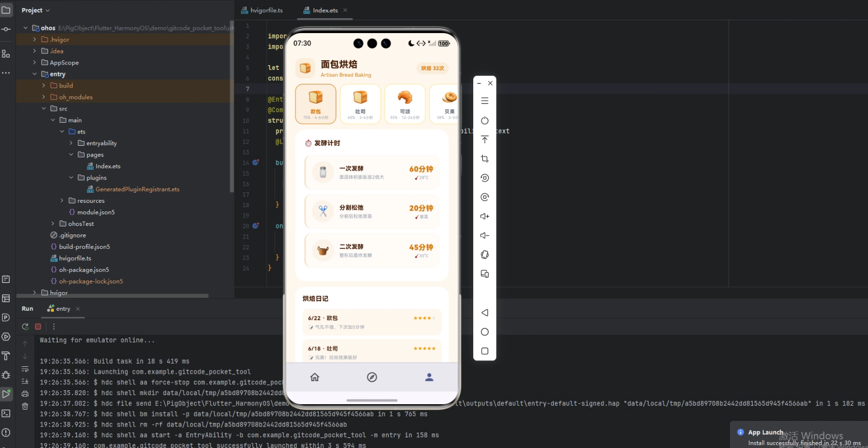This screenshot has height=448, width=868.
Task: Open .gitignore file in tree
Action: coord(68,235)
